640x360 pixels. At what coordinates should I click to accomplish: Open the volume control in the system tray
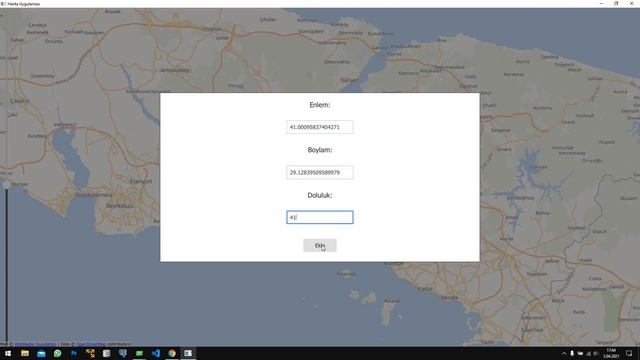(596, 353)
